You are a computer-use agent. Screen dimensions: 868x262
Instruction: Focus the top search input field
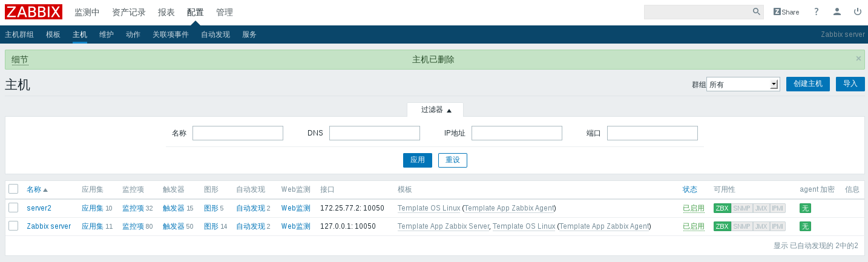[697, 12]
